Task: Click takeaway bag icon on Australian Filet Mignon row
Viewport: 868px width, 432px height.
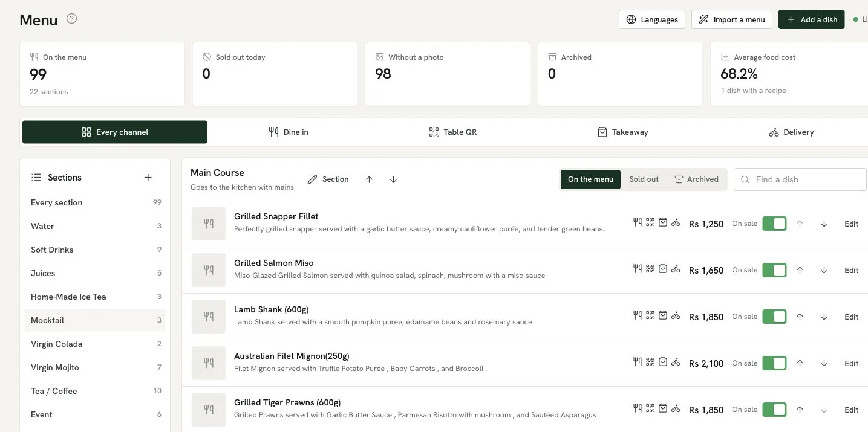Action: point(663,362)
